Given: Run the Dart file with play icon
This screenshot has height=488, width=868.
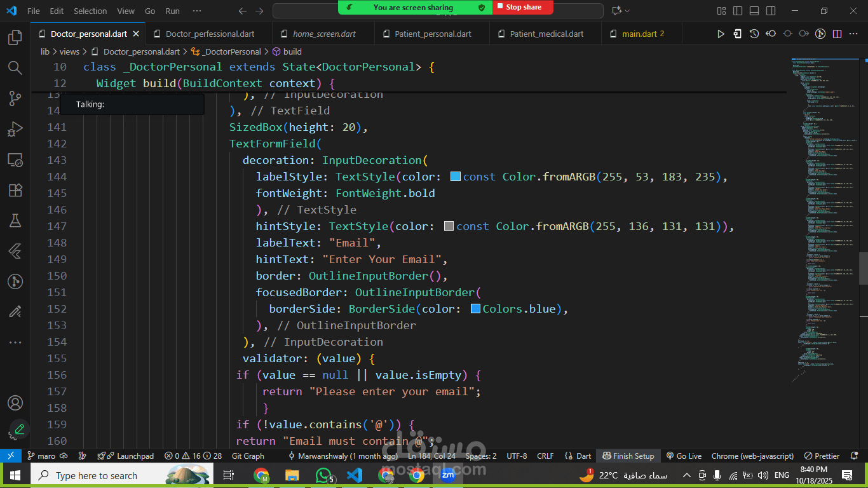Looking at the screenshot, I should [x=721, y=34].
